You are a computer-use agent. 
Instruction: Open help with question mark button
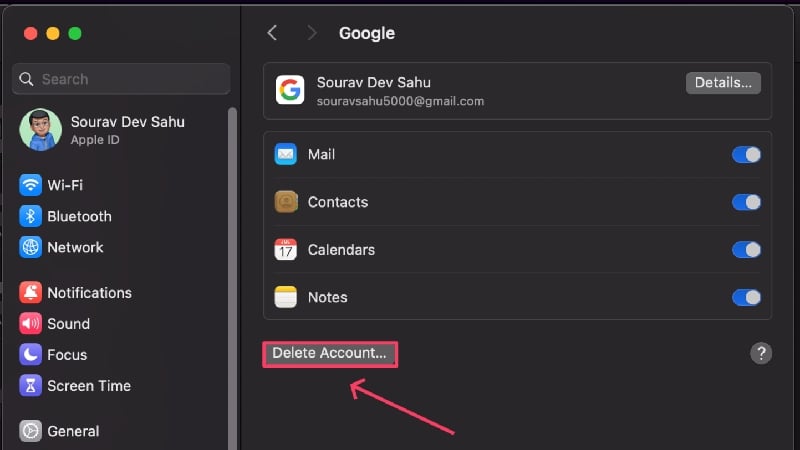coord(761,353)
